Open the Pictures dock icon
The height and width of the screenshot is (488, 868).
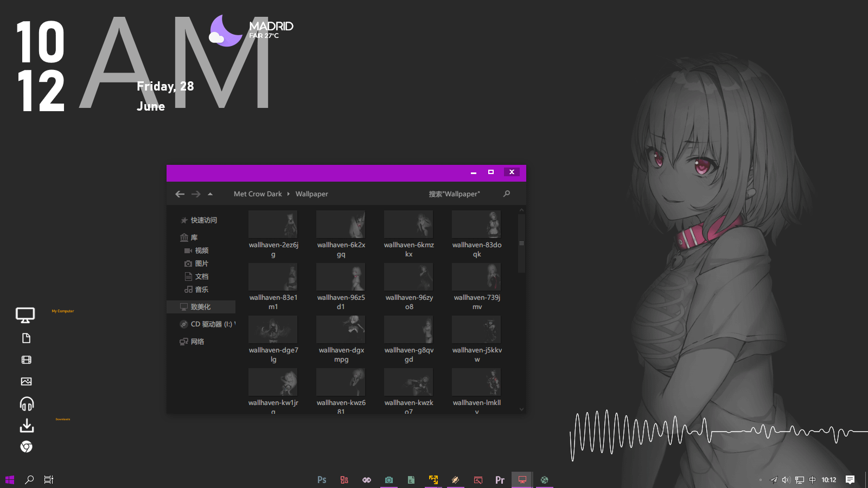26,382
